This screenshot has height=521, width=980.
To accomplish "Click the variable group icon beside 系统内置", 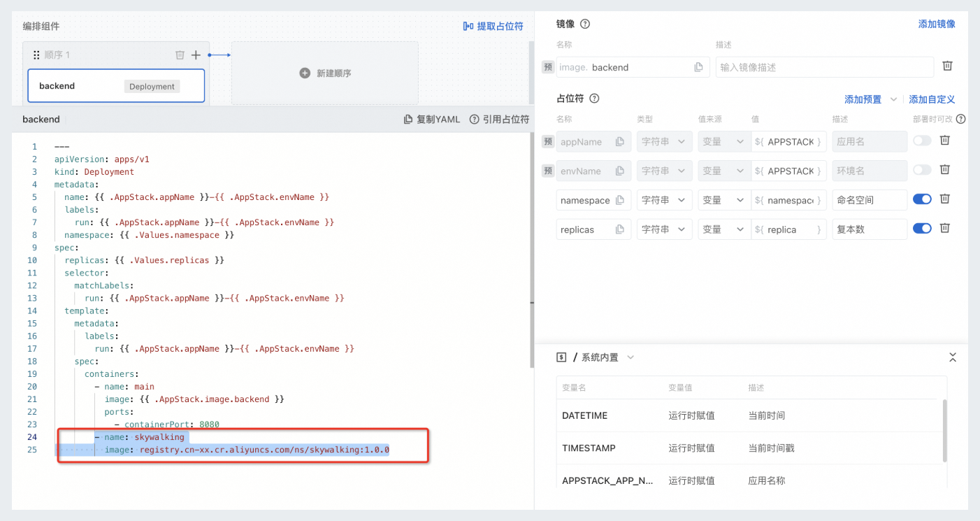I will [x=561, y=357].
